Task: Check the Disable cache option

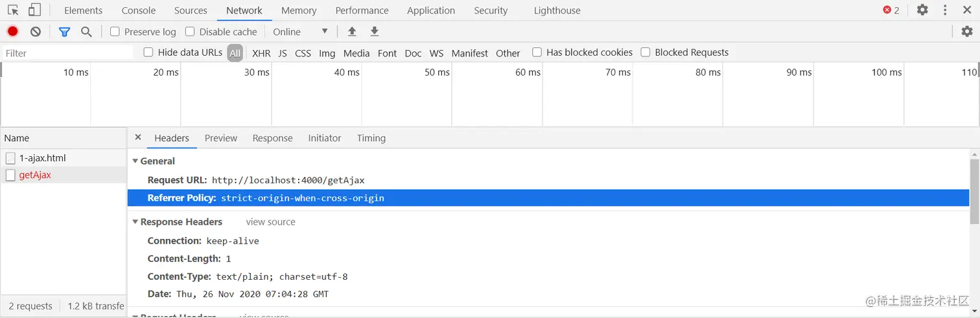Action: (x=190, y=31)
